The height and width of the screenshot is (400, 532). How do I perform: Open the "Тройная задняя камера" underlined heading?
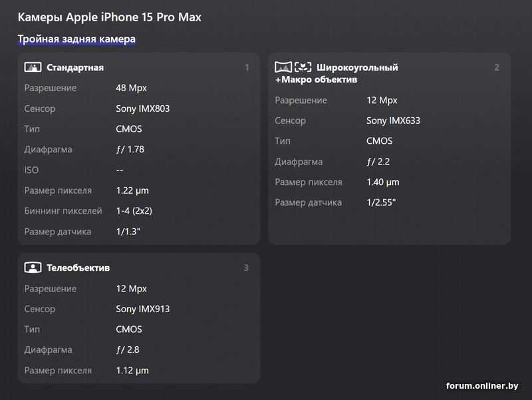pyautogui.click(x=76, y=39)
